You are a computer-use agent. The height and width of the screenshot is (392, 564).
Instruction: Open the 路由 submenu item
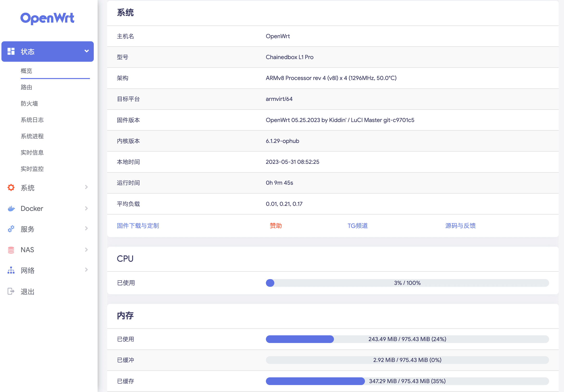point(26,87)
